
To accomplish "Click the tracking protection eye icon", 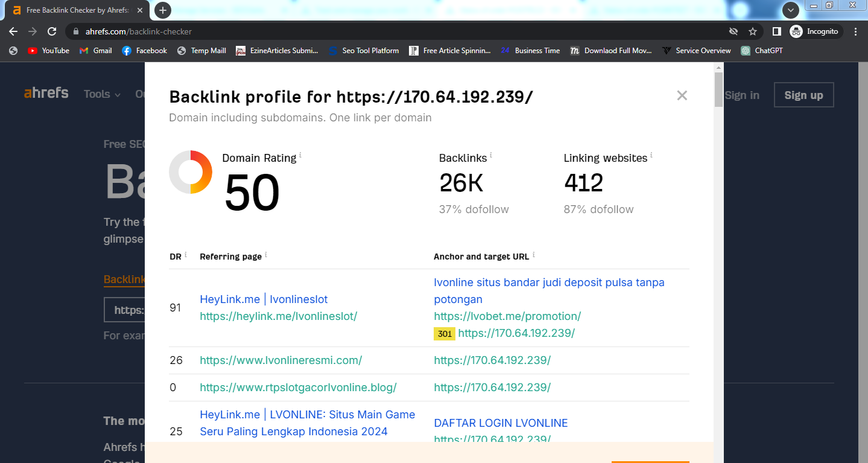I will [x=733, y=31].
